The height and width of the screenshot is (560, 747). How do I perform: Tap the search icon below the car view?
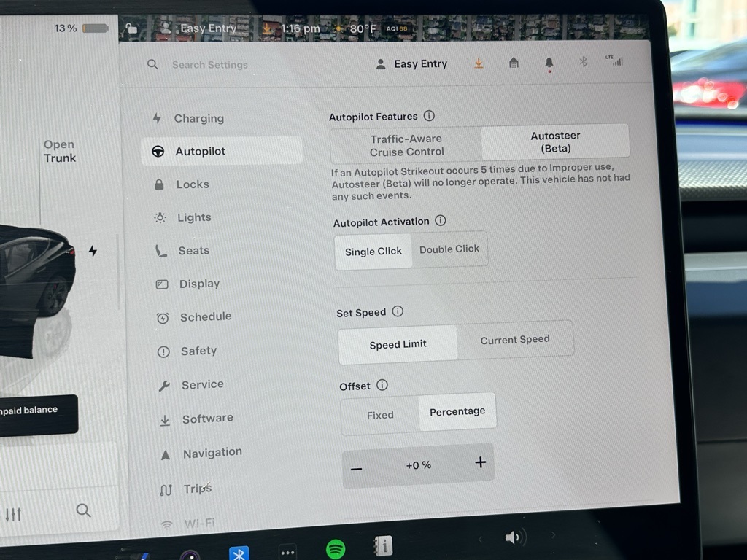83,510
